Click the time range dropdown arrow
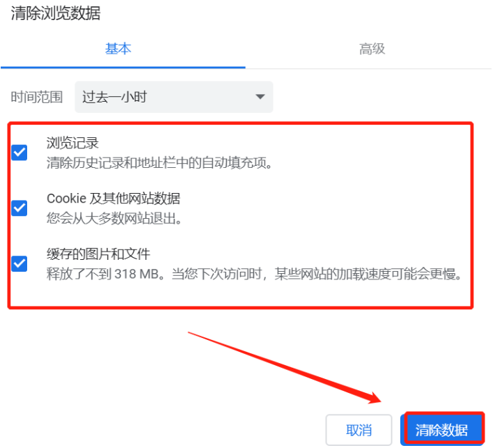Image resolution: width=495 pixels, height=448 pixels. (260, 97)
